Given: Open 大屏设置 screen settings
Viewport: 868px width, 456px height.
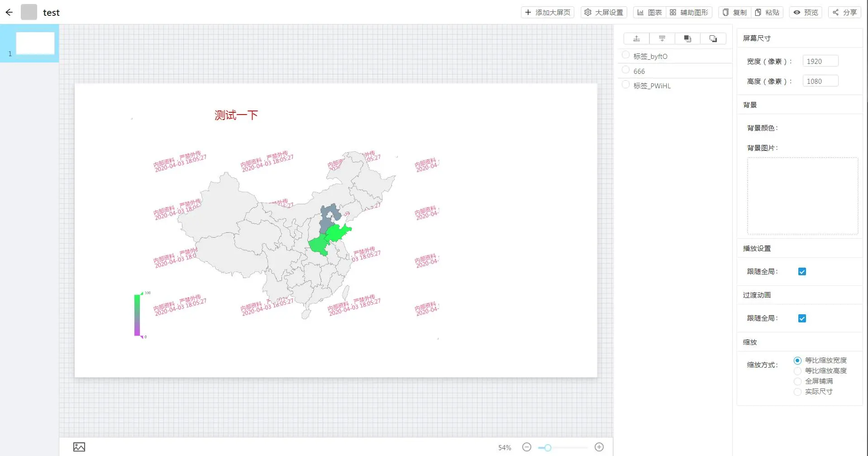Looking at the screenshot, I should point(604,12).
